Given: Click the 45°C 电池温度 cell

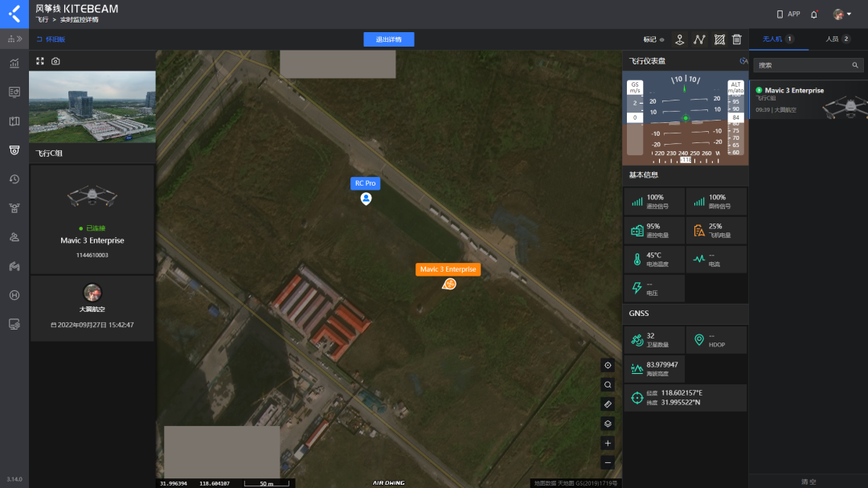Looking at the screenshot, I should click(654, 259).
